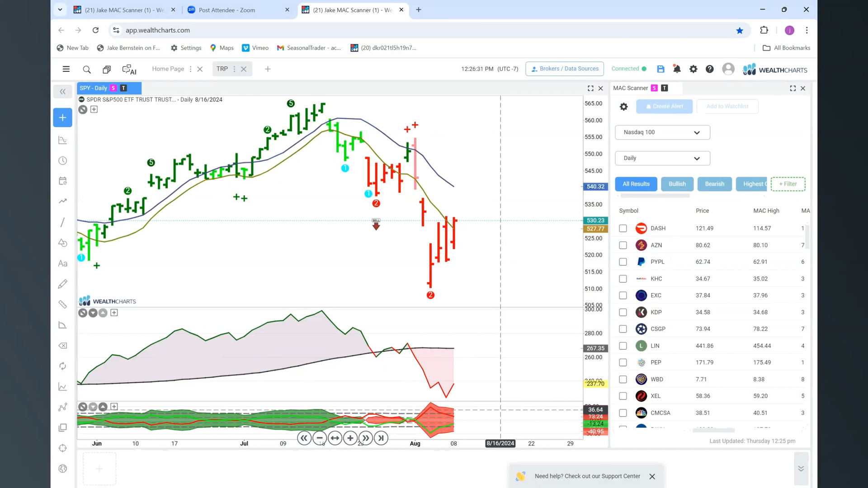Screen dimensions: 868x488
Task: Add a new workspace tab
Action: tap(268, 69)
